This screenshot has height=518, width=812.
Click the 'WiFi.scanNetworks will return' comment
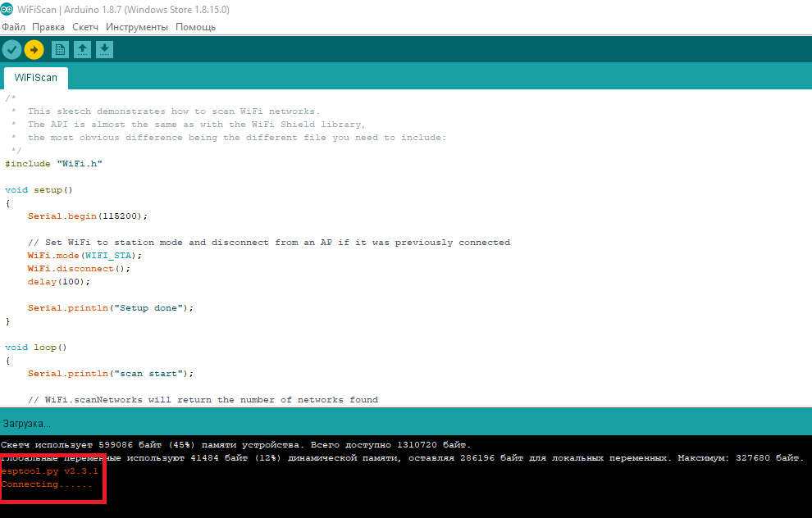(x=203, y=399)
